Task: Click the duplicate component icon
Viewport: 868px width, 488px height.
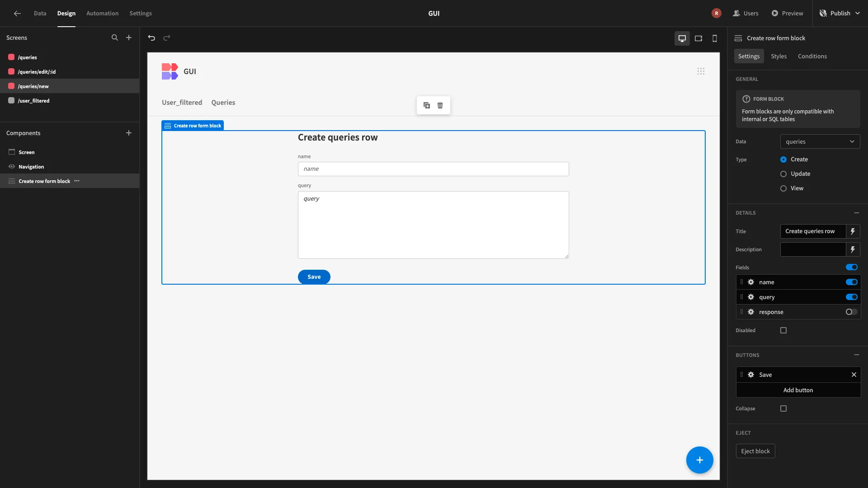Action: point(426,105)
